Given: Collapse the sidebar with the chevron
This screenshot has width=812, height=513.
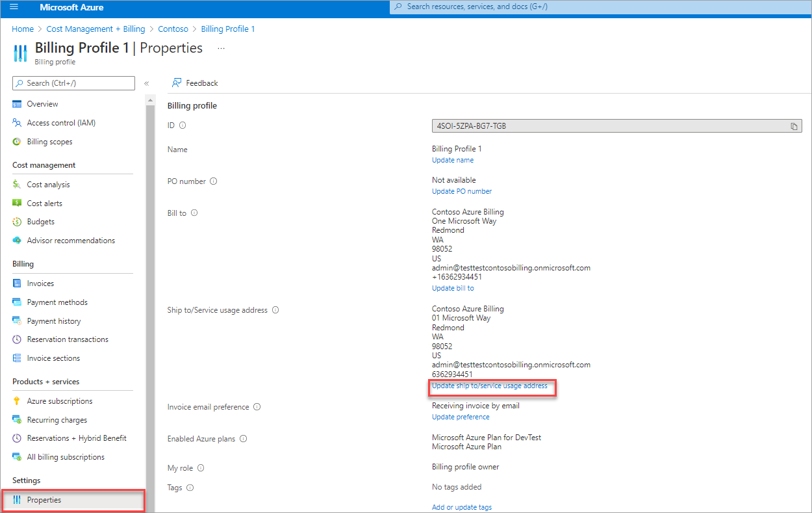Looking at the screenshot, I should click(147, 83).
